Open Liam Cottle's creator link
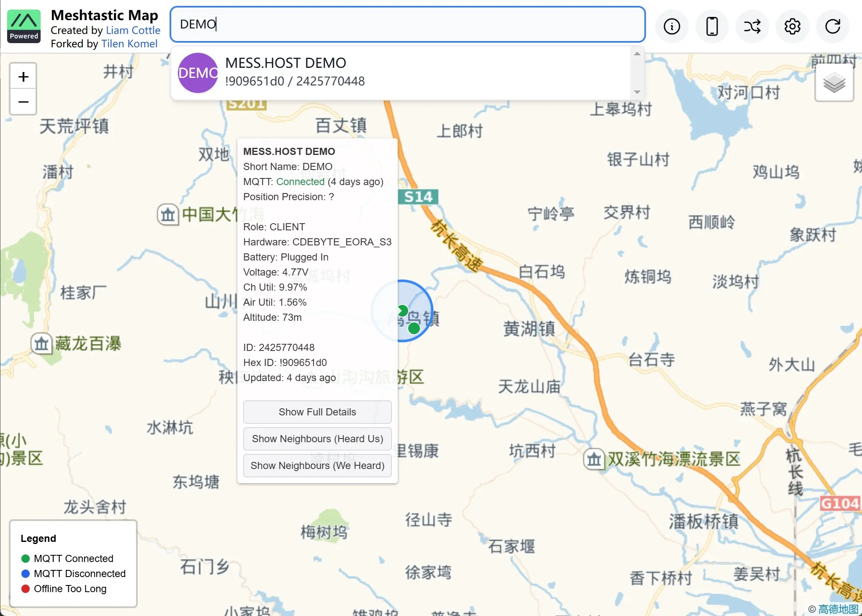Viewport: 862px width, 616px height. (x=133, y=30)
